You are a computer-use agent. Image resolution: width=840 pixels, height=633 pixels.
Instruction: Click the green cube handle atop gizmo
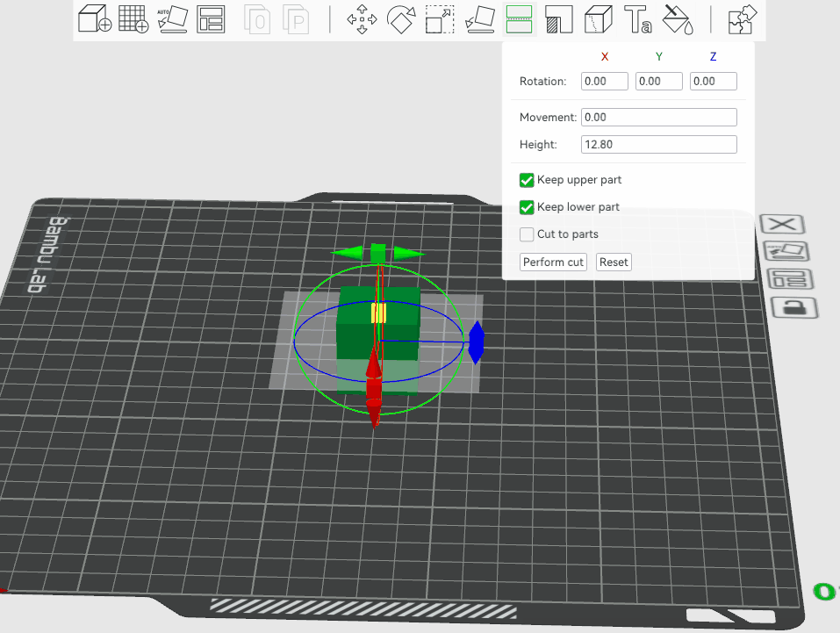click(378, 254)
